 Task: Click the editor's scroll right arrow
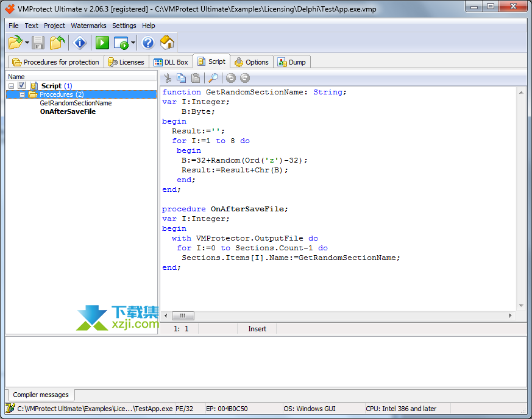pyautogui.click(x=510, y=315)
